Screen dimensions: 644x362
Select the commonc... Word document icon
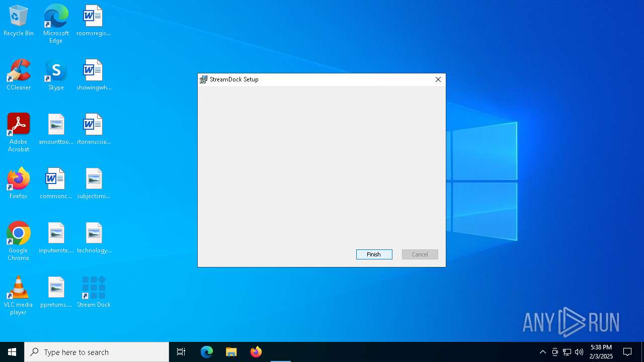pyautogui.click(x=56, y=184)
